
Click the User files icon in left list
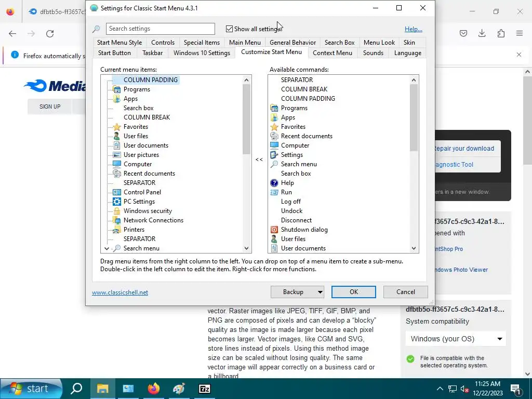(117, 136)
